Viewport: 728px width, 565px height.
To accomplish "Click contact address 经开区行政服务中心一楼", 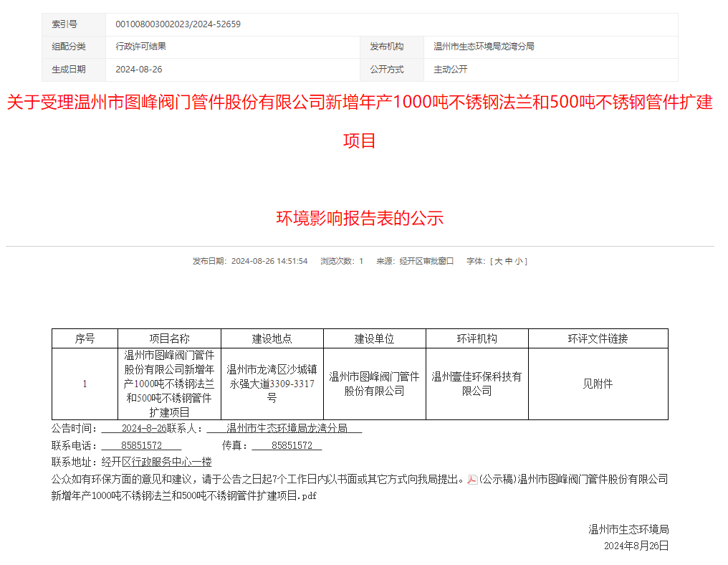I will coord(156,462).
